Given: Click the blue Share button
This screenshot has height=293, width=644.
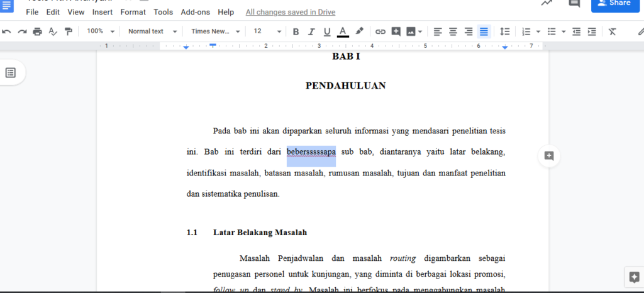Looking at the screenshot, I should pyautogui.click(x=615, y=5).
